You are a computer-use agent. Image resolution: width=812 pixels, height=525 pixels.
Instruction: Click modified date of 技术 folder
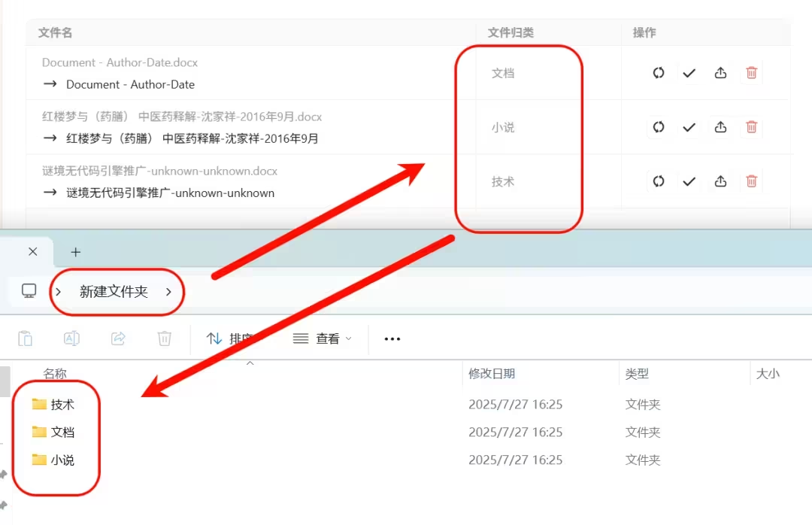(x=515, y=404)
